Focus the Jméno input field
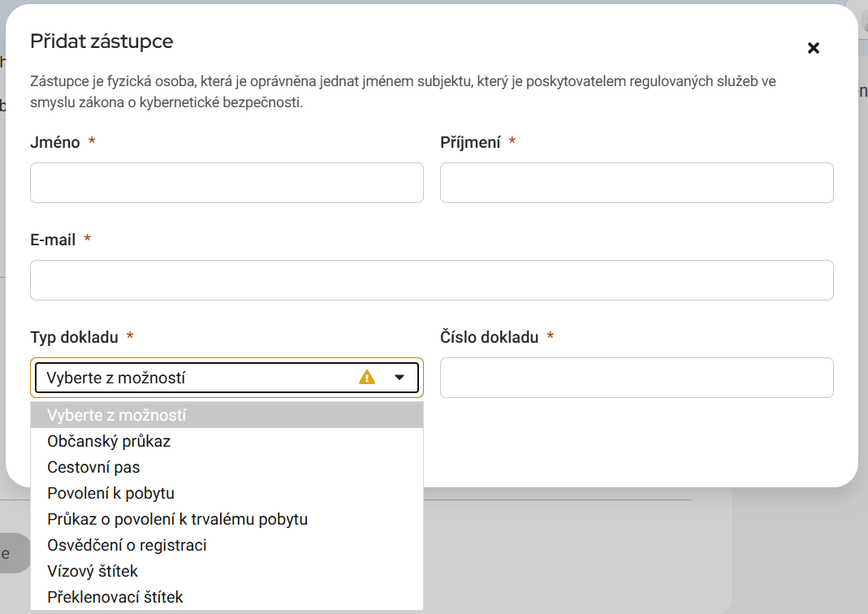Screen dimensions: 868x614 (x=227, y=183)
